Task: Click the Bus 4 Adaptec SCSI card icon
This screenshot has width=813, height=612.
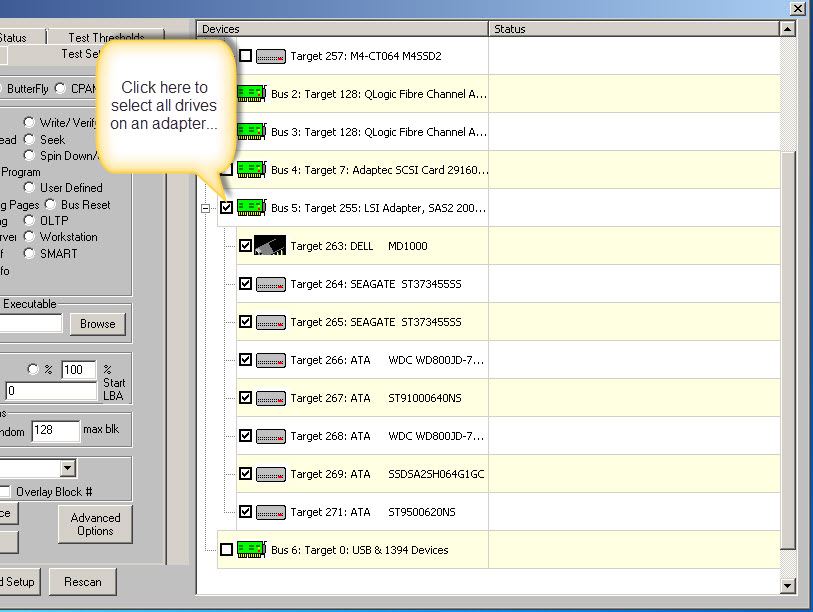Action: click(x=252, y=170)
